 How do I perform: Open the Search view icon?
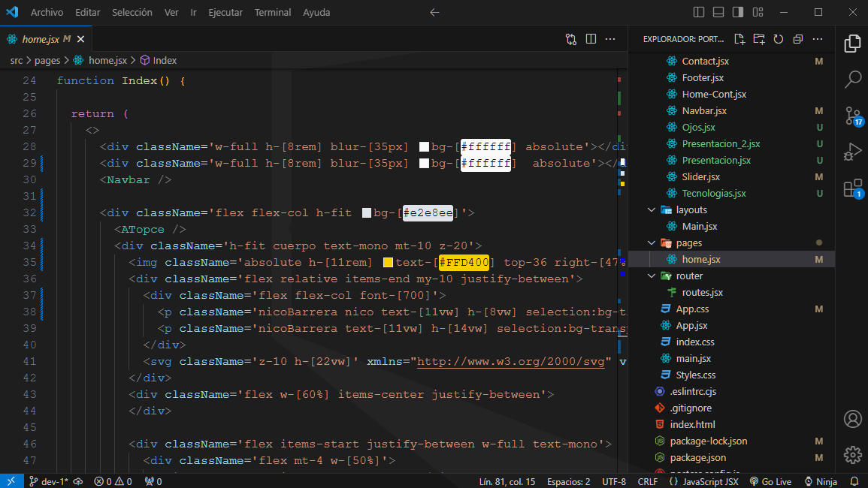tap(852, 79)
